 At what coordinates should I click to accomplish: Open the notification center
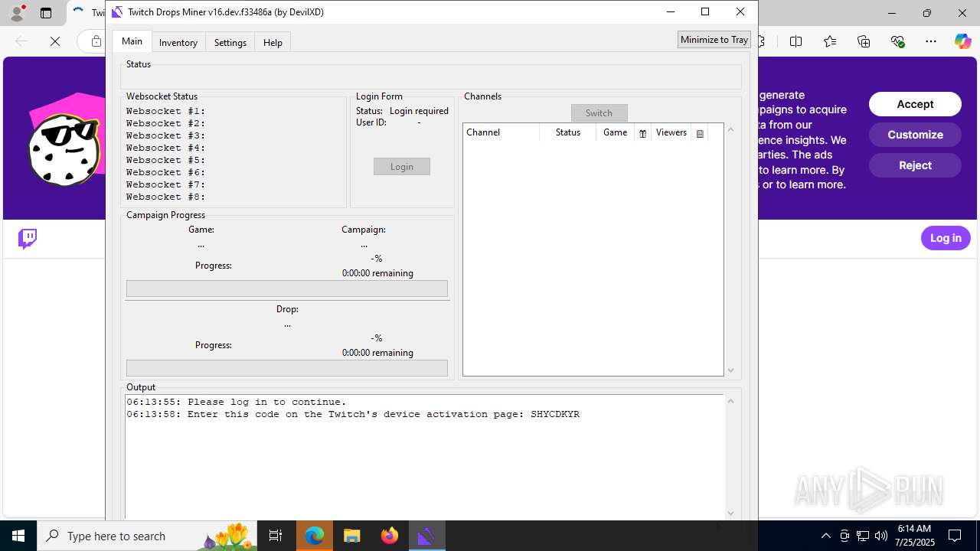(955, 536)
